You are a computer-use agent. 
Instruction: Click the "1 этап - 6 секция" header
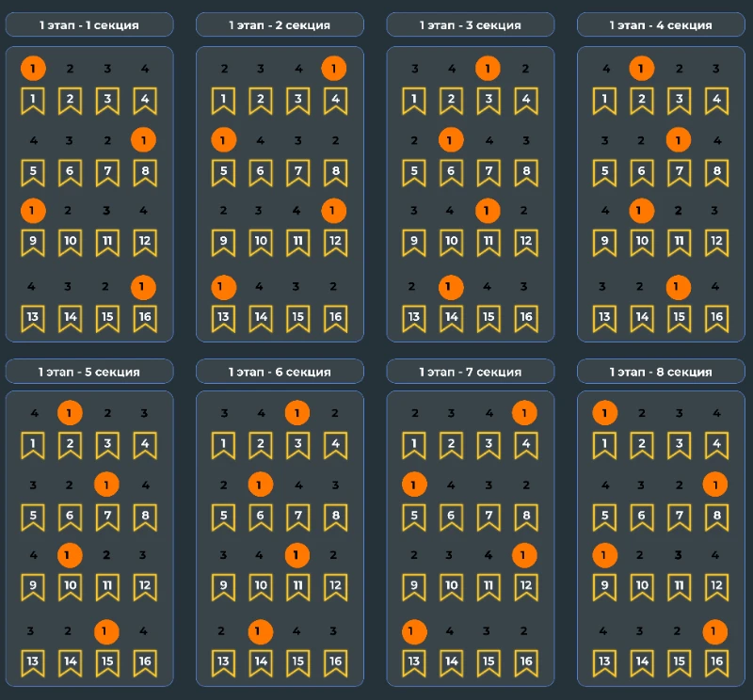[280, 371]
